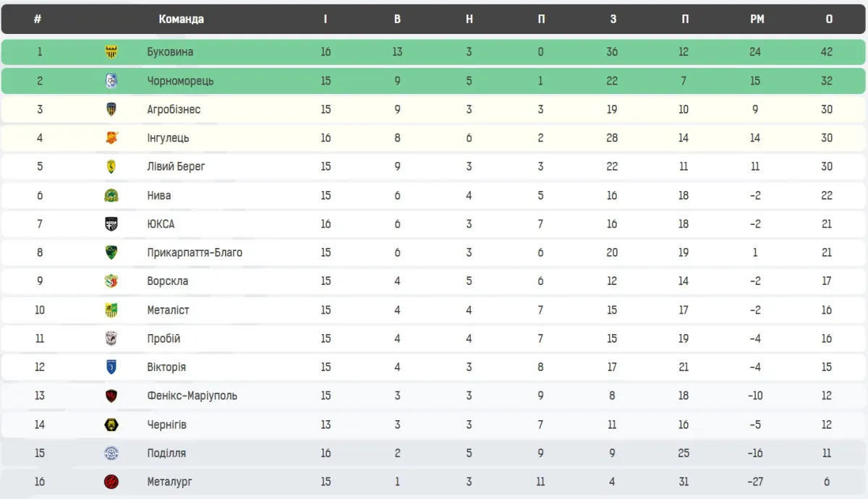Click the О points column header
The image size is (868, 499).
[x=829, y=20]
